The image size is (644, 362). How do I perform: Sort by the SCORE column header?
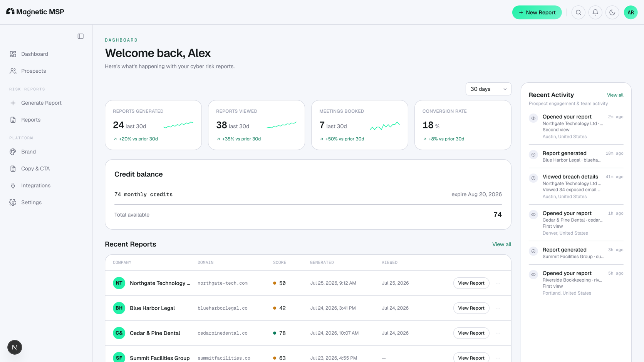pos(280,263)
